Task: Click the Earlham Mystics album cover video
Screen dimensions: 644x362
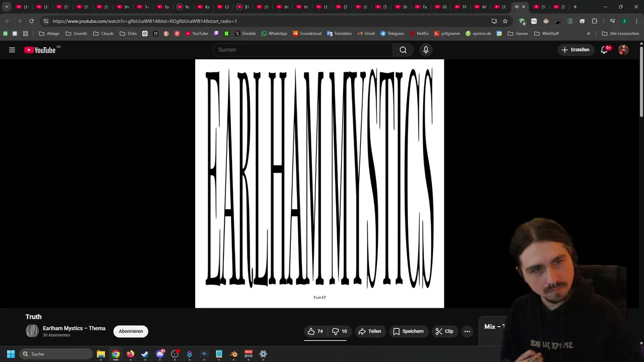Action: tap(319, 184)
